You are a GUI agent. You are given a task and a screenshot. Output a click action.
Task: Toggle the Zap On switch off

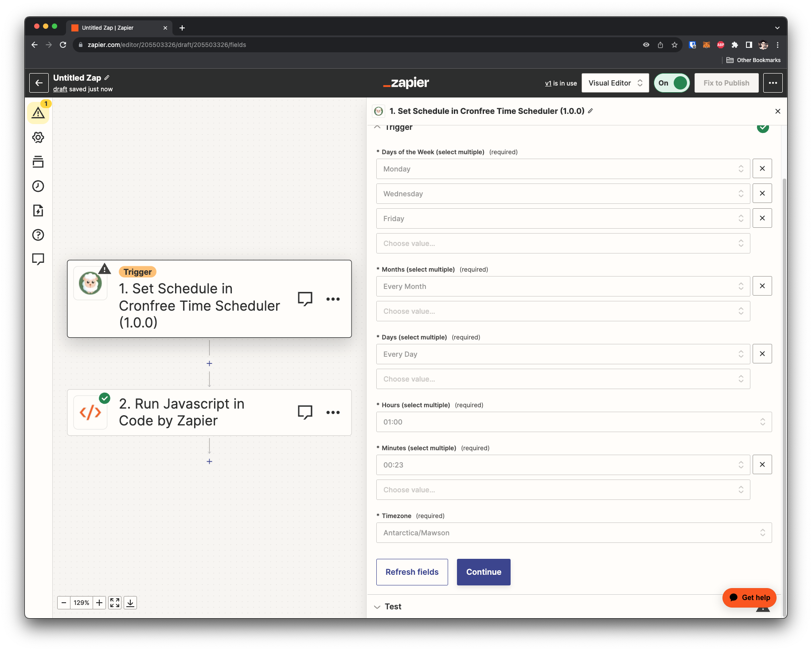(671, 83)
